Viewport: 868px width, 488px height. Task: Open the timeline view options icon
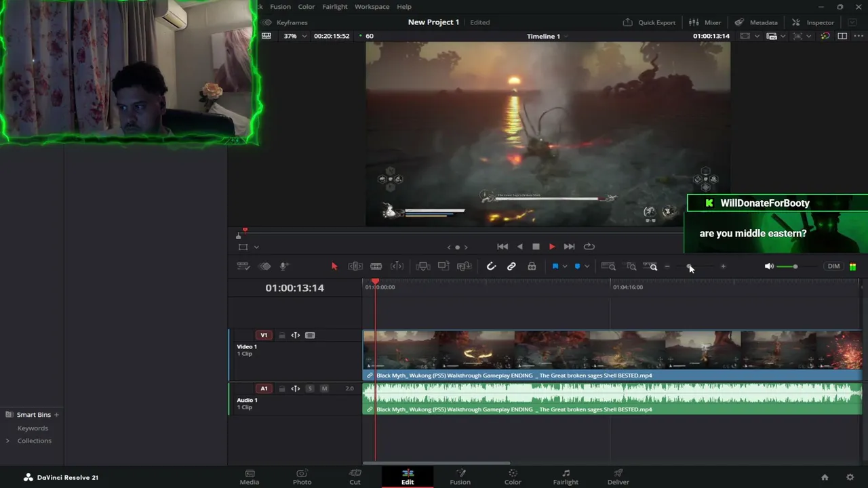243,266
